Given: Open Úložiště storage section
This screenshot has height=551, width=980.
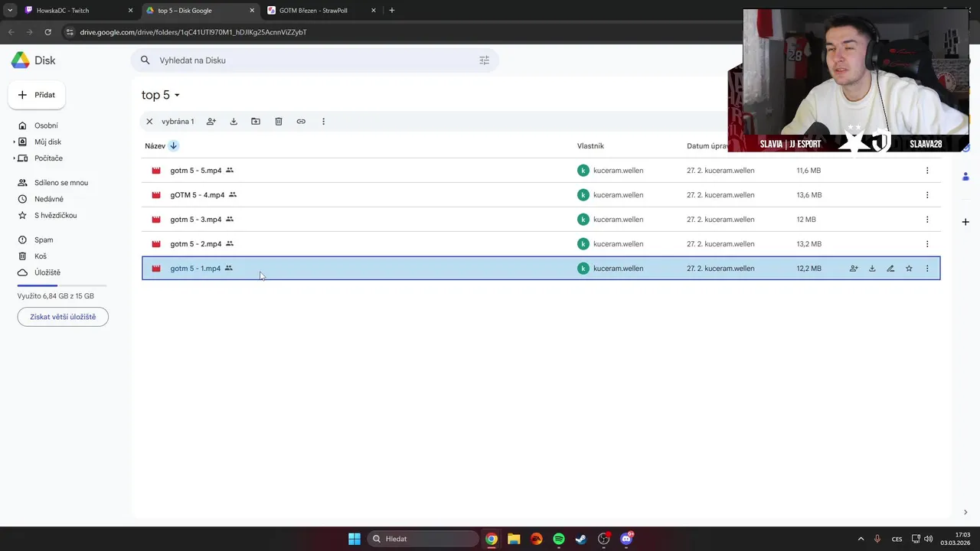Looking at the screenshot, I should tap(47, 272).
